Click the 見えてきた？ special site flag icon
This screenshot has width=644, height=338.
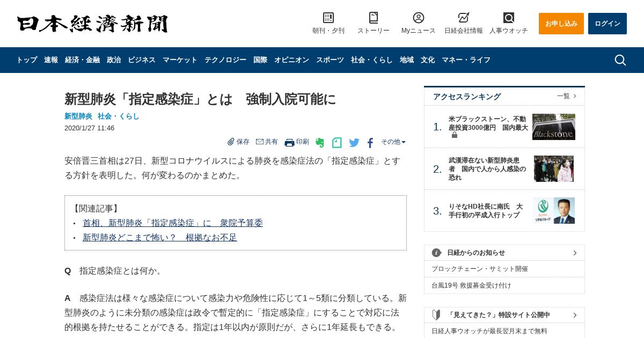[x=436, y=315]
